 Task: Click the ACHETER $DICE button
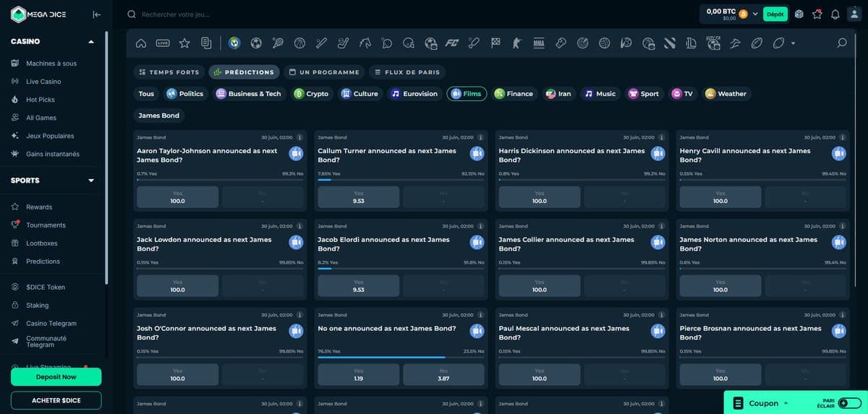click(56, 400)
